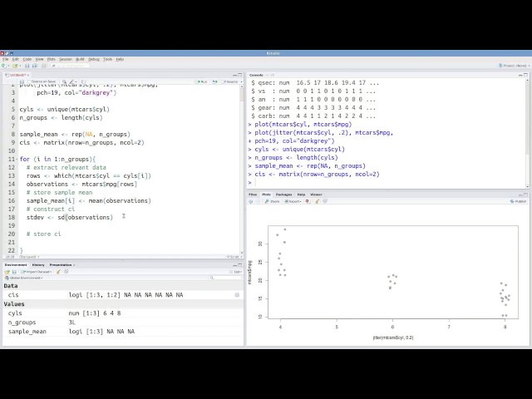Click the Source button in the editor toolbar
532x399 pixels.
pyautogui.click(x=231, y=81)
